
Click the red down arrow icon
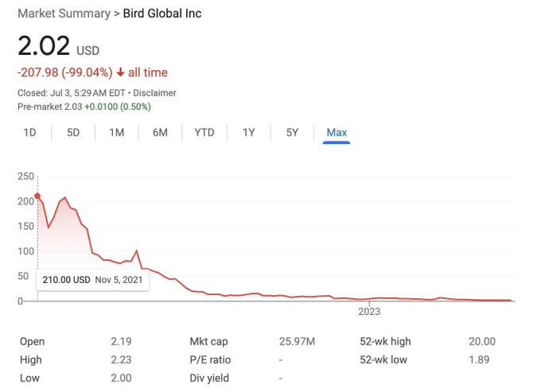tap(120, 72)
